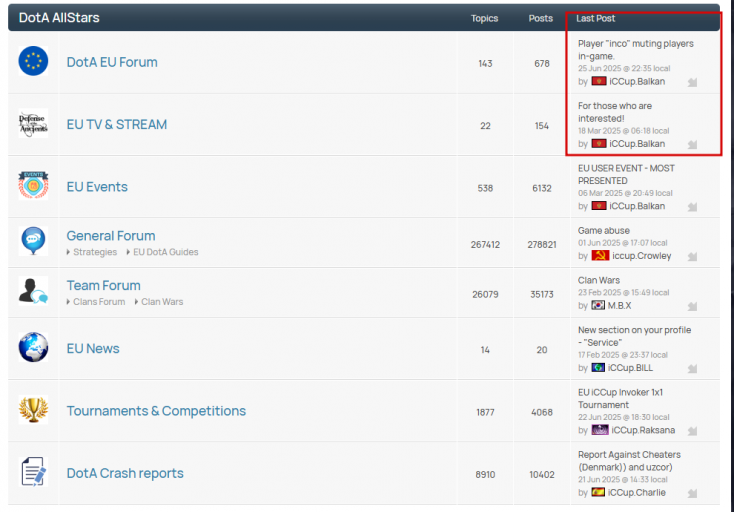Image resolution: width=734 pixels, height=512 pixels.
Task: Click the EU News globe icon
Action: point(33,347)
